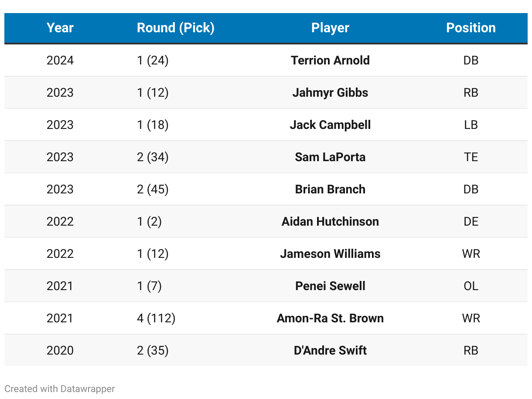Select the Position column header

pos(471,28)
